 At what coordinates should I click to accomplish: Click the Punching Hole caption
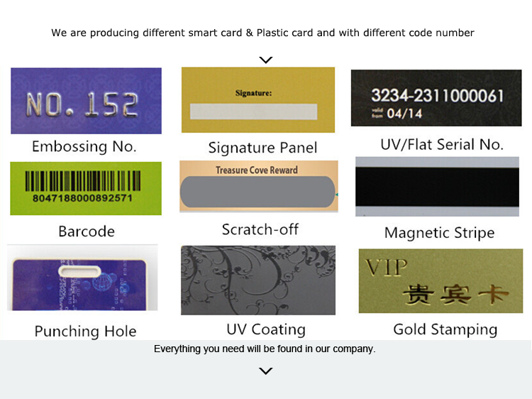86,332
